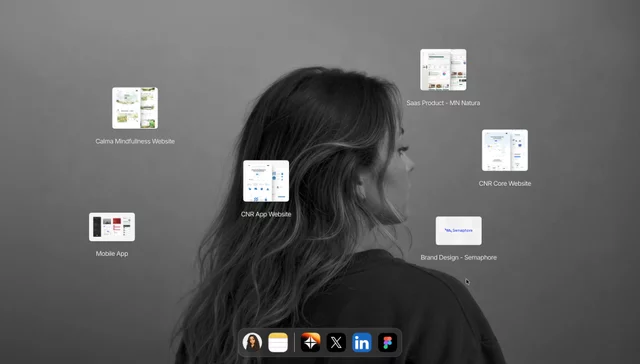The height and width of the screenshot is (364, 640).
Task: Open the Mobile App project thumbnail
Action: pyautogui.click(x=112, y=227)
